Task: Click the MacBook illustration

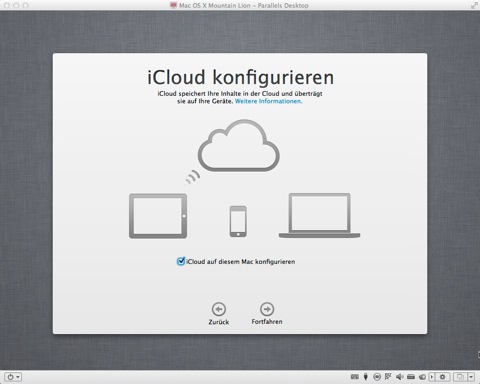Action: (319, 215)
